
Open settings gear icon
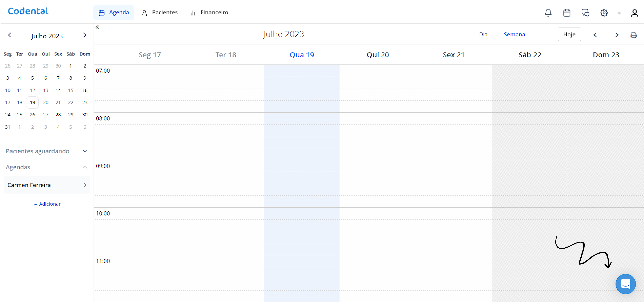[604, 13]
